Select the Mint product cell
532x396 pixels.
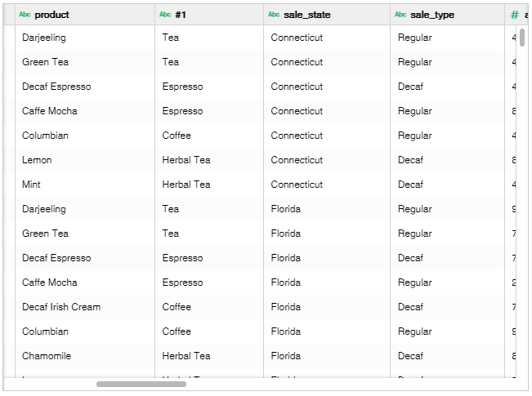tap(85, 185)
